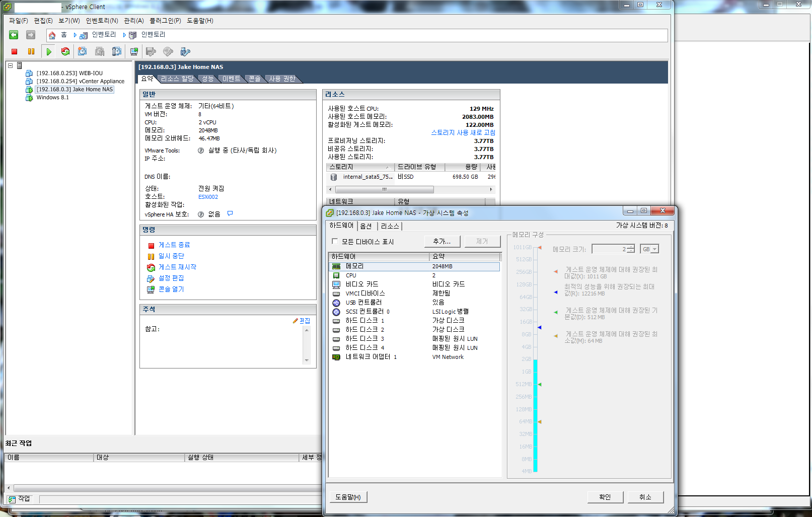Toggle 모든 디바이스 표시 checkbox
The width and height of the screenshot is (812, 517).
click(335, 242)
